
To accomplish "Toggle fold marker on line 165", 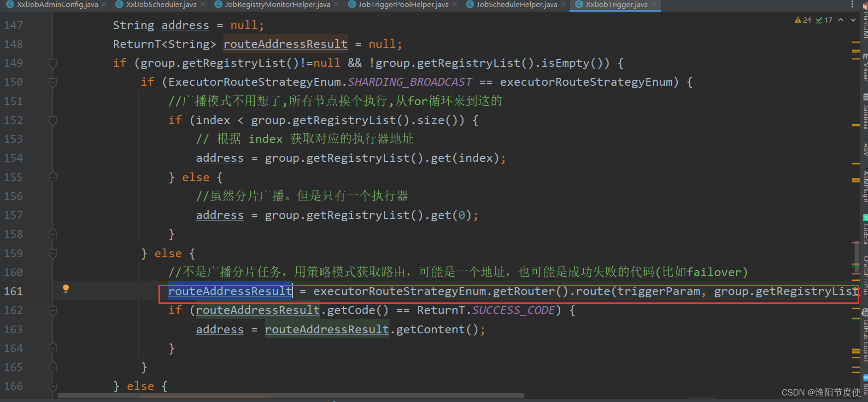I will (x=53, y=367).
